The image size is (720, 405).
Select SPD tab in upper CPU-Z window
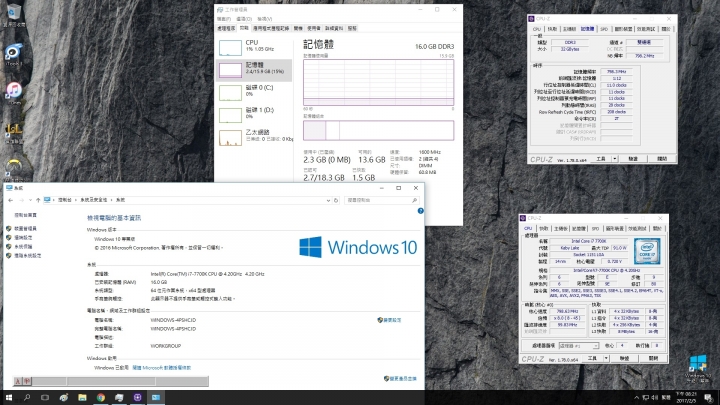[x=604, y=29]
